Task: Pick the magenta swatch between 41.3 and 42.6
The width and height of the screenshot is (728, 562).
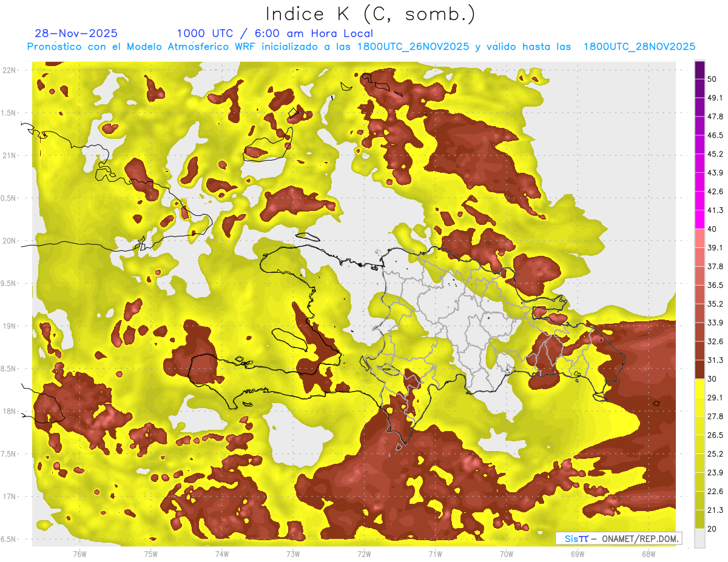Action: 699,201
